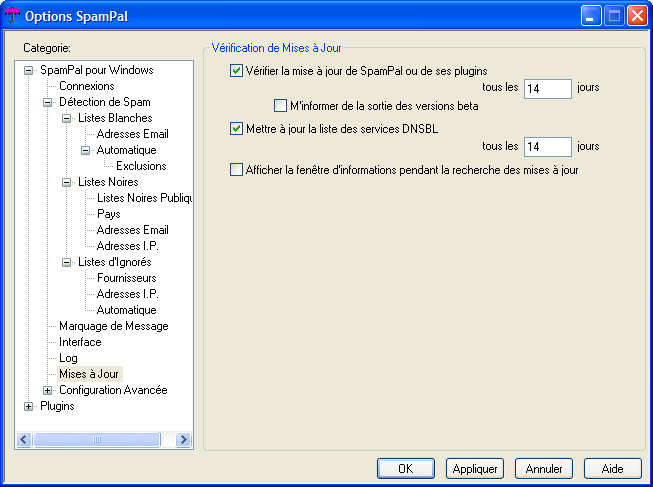Collapse the Listes d'Ignorés node

(67, 262)
